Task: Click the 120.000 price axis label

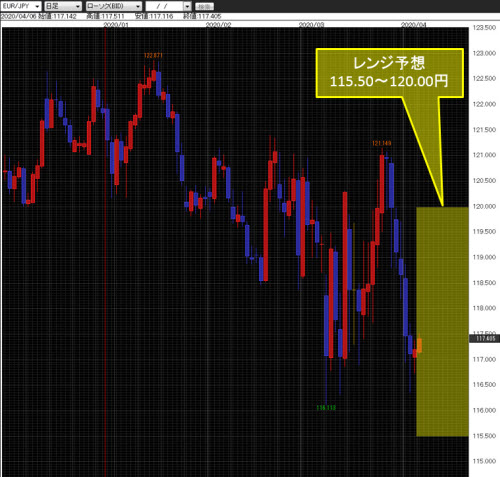Action: (484, 207)
